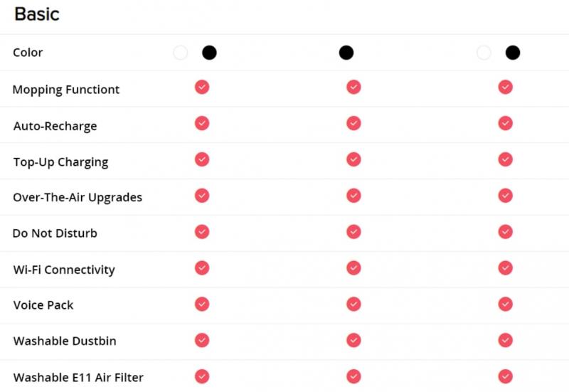
Task: Choose the black color swatch in last column
Action: point(513,53)
